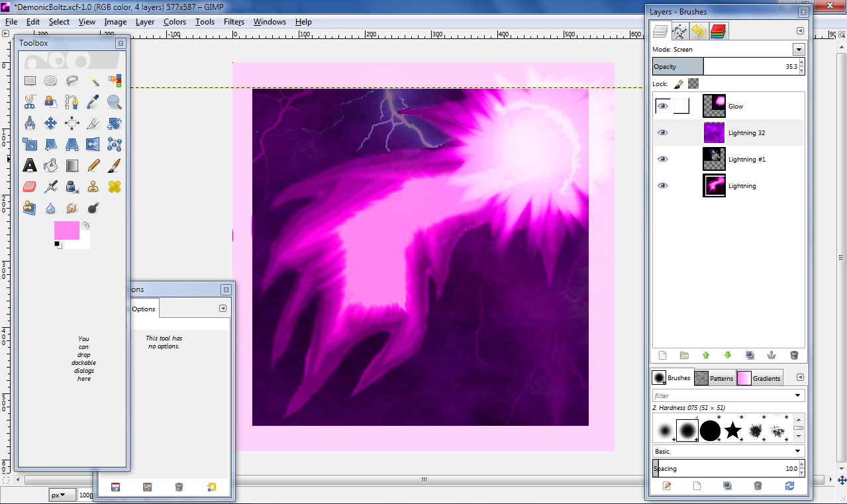The height and width of the screenshot is (504, 847).
Task: Choose the Scale tool
Action: coord(30,144)
